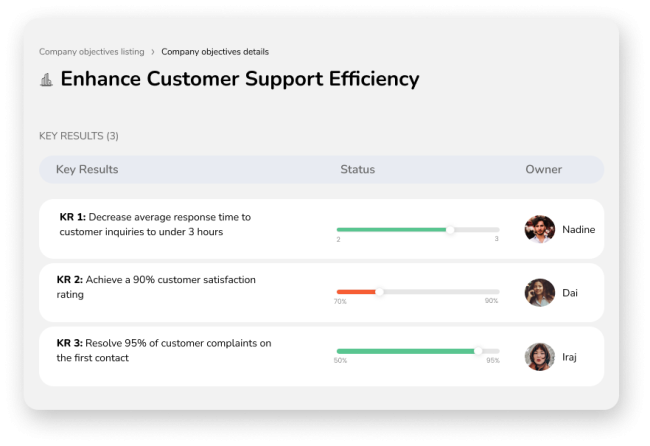Open the Company objectives listing breadcrumb
Viewport: 650px width, 446px height.
tap(91, 52)
